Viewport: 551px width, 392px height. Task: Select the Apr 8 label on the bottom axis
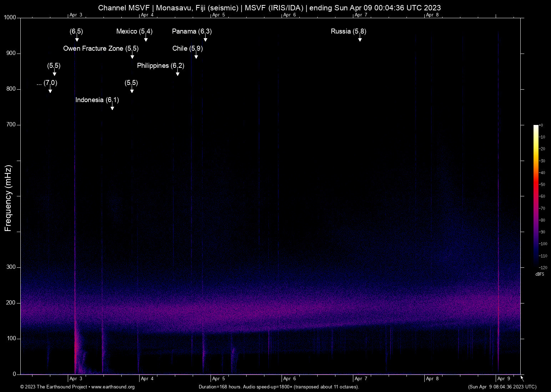click(x=432, y=379)
